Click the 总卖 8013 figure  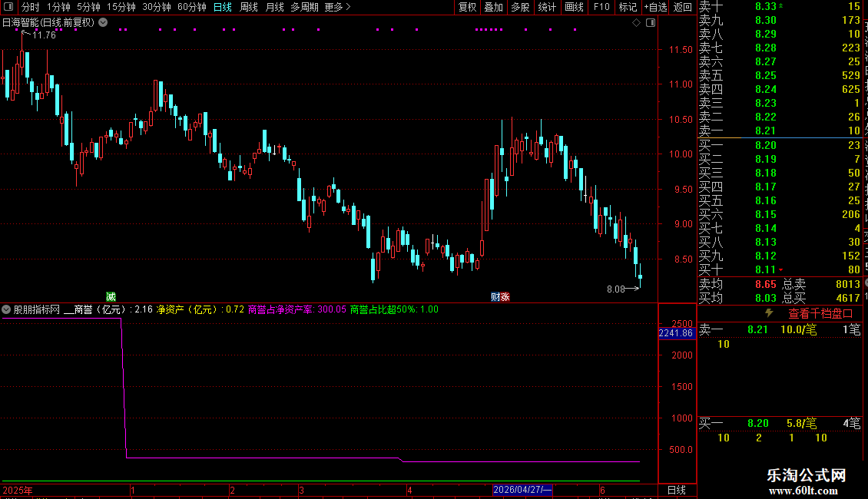[847, 284]
